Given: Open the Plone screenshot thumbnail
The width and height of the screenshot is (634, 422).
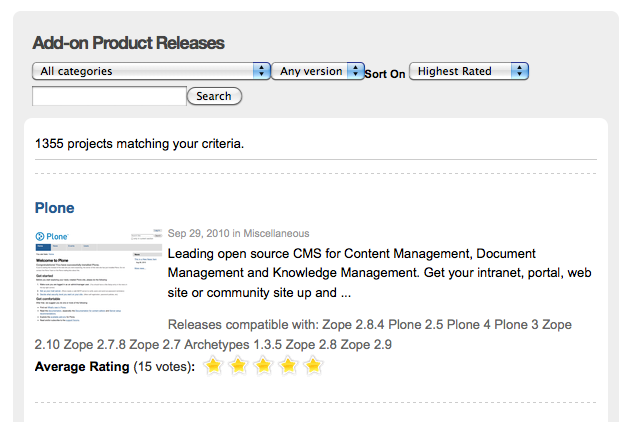Looking at the screenshot, I should (98, 276).
